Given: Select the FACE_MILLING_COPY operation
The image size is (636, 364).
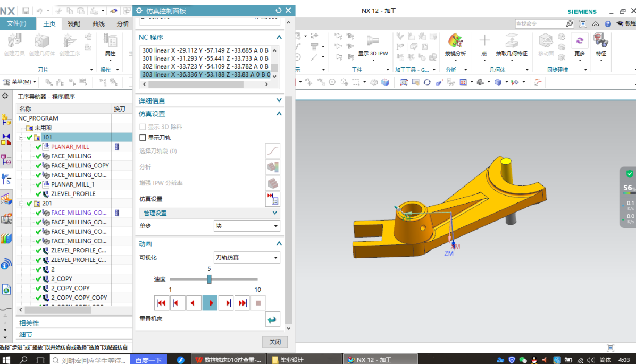Looking at the screenshot, I should 80,165.
